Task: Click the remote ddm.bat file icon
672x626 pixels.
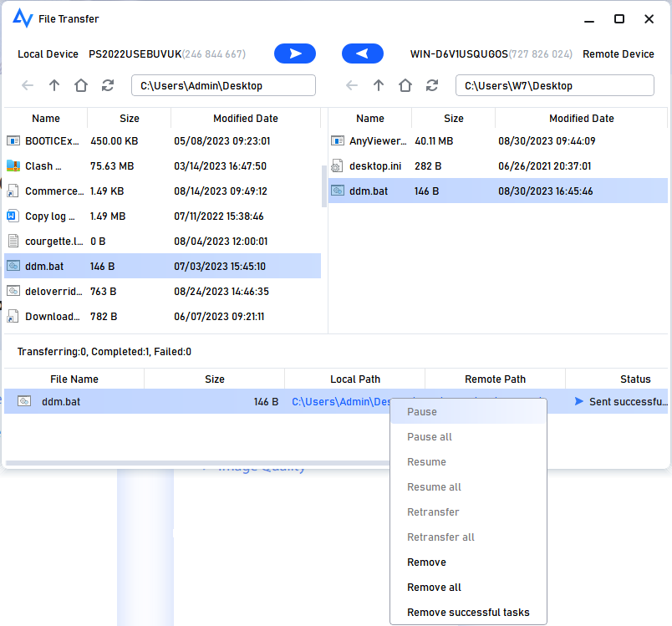Action: pyautogui.click(x=338, y=191)
